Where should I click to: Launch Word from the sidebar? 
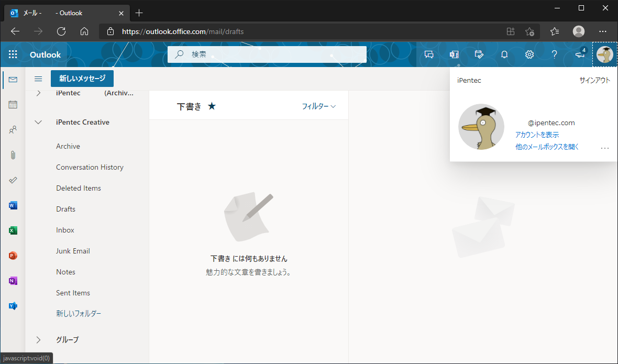click(13, 205)
